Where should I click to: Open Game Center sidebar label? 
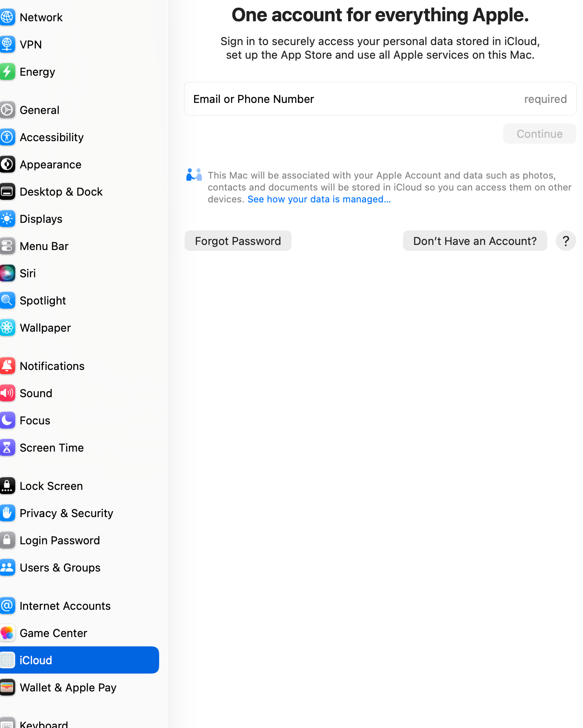tap(53, 633)
